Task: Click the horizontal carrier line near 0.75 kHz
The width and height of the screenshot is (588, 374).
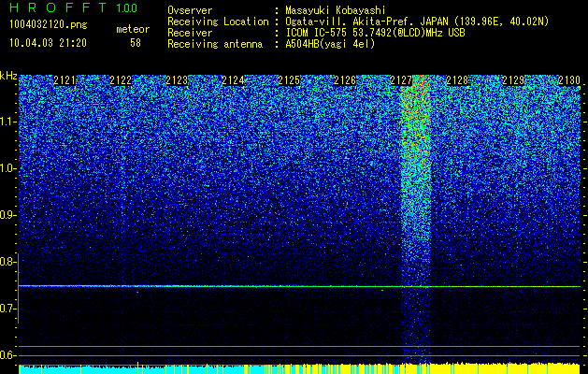Action: [299, 286]
